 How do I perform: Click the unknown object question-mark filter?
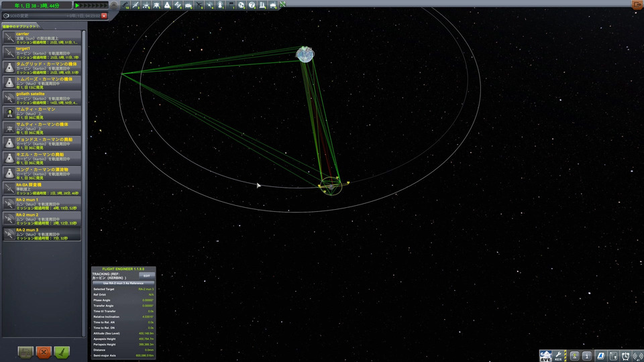click(252, 5)
